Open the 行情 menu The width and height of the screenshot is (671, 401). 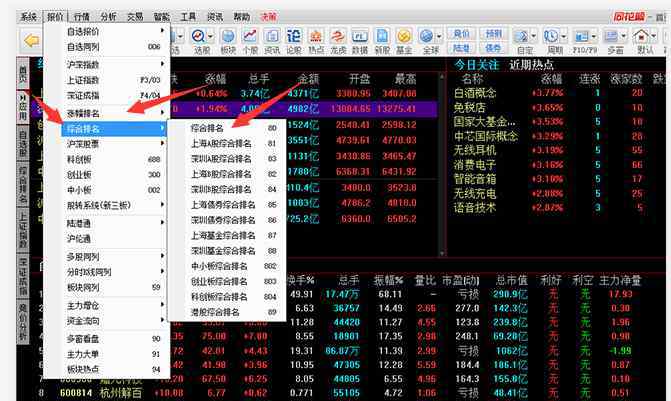[x=82, y=17]
